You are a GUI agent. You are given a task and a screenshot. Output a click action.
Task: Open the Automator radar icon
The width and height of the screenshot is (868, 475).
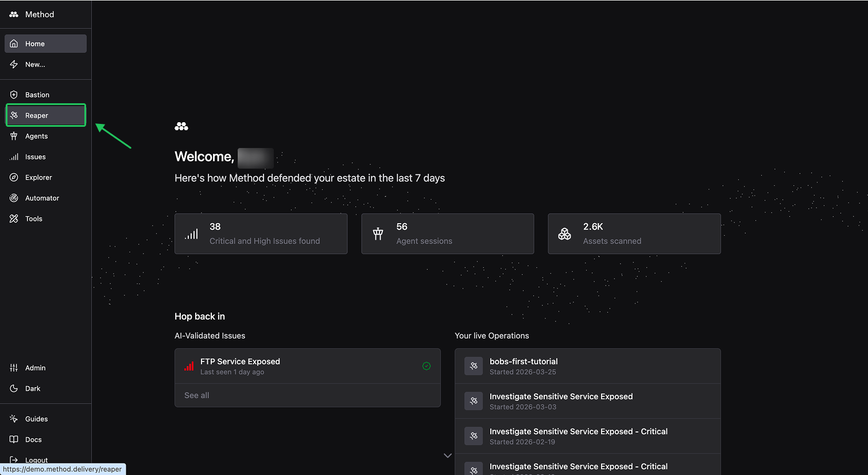14,198
